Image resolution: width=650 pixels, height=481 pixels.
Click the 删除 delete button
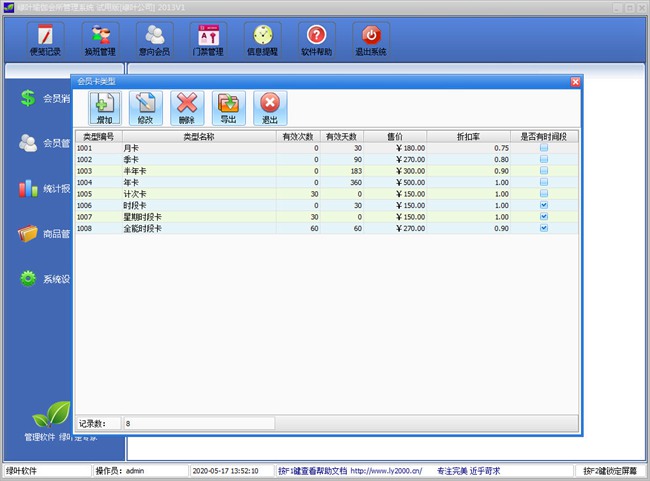click(x=187, y=108)
